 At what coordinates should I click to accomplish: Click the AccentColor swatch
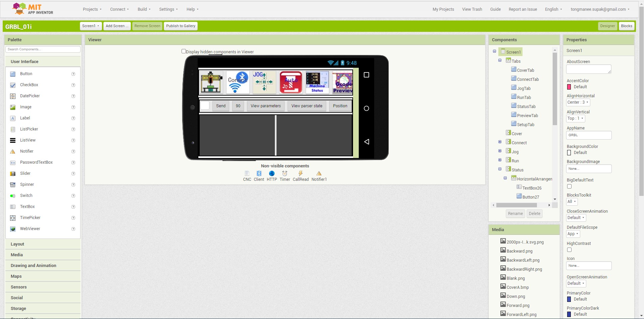[x=569, y=87]
